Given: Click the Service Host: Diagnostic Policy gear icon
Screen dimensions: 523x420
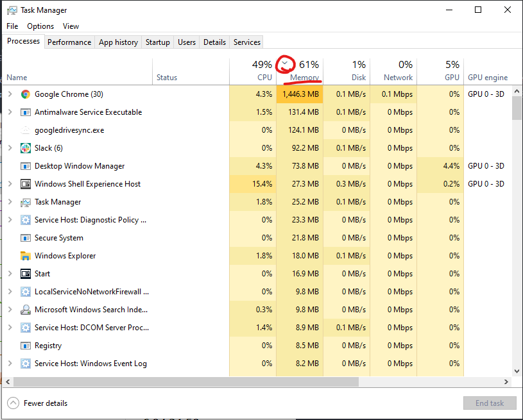Looking at the screenshot, I should pos(26,220).
